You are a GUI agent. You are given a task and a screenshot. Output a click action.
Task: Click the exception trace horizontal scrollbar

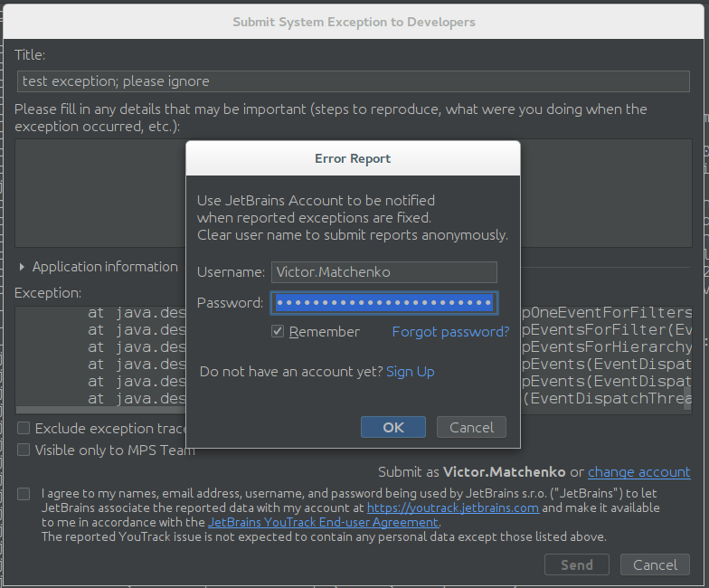[x=99, y=410]
